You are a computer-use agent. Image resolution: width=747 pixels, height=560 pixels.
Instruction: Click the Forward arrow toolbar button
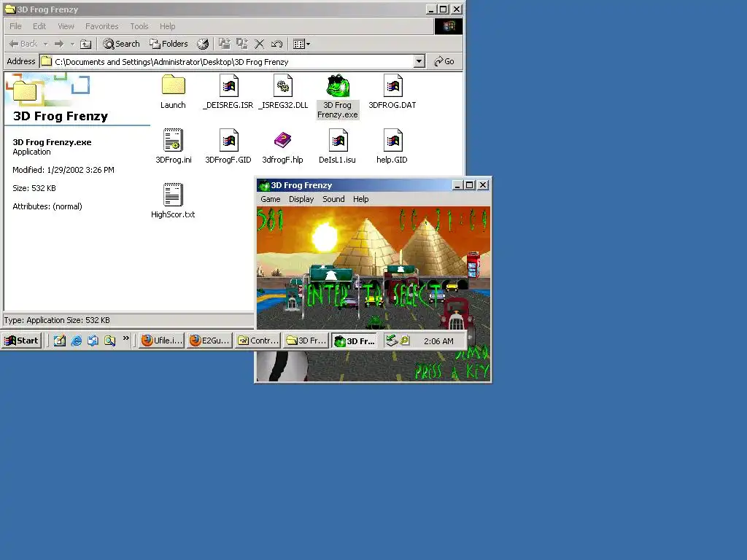pyautogui.click(x=59, y=44)
